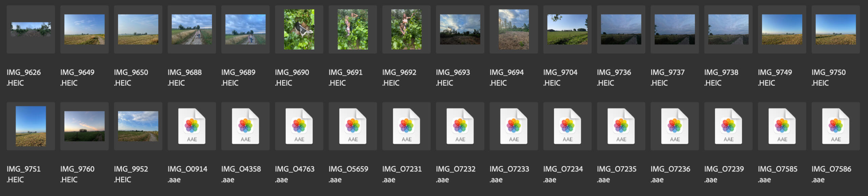Image resolution: width=868 pixels, height=196 pixels.
Task: Click the IMG_9688.HEIC path photo thumbnail
Action: (x=192, y=29)
